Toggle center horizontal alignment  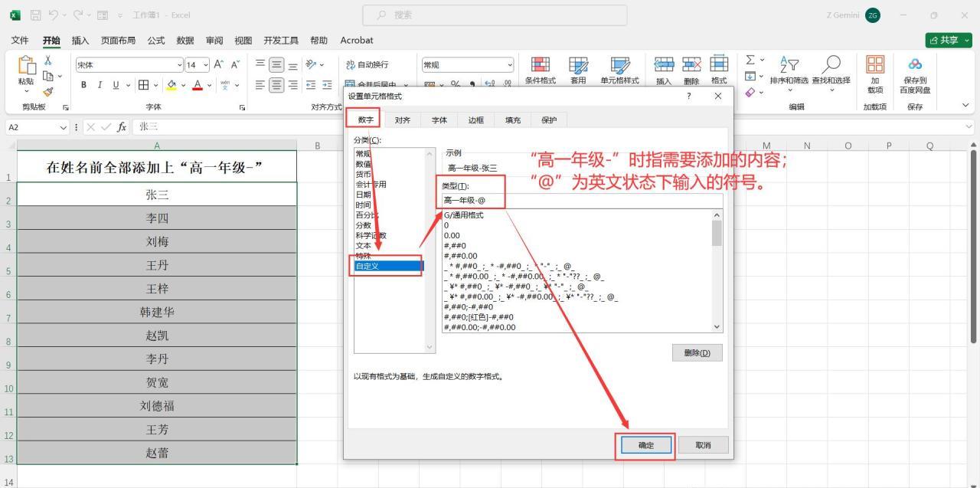(276, 85)
